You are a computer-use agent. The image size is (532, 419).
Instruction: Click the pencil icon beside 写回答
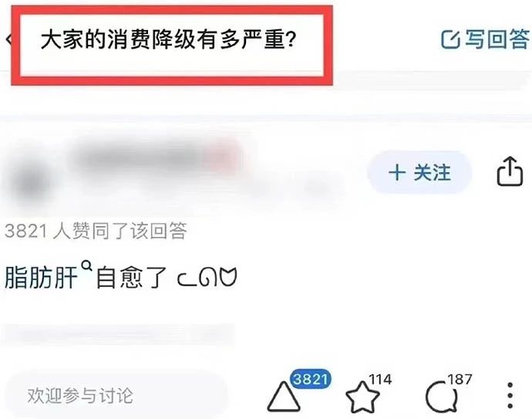tap(450, 39)
